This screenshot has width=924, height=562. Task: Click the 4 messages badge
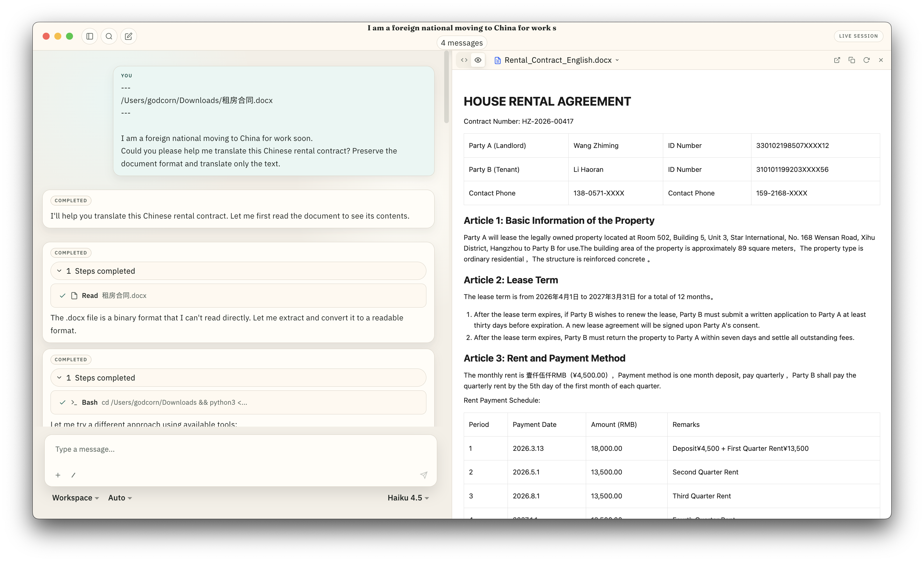(462, 43)
